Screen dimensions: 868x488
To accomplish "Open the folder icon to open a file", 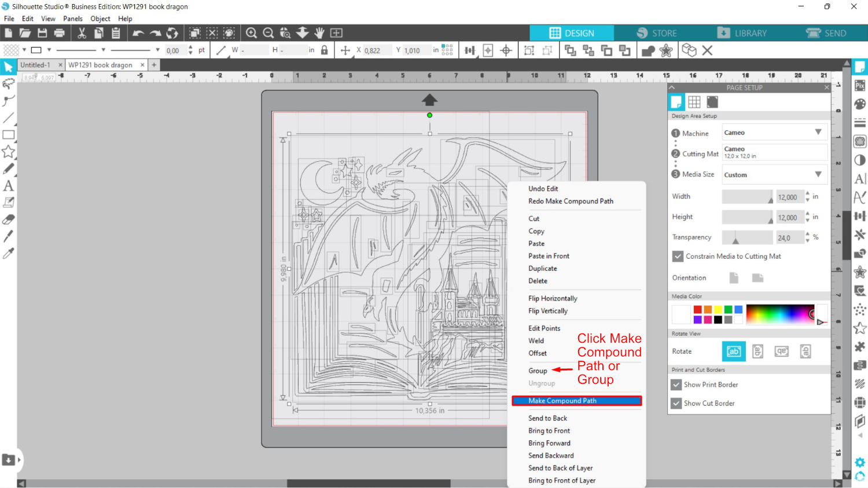I will pyautogui.click(x=25, y=33).
